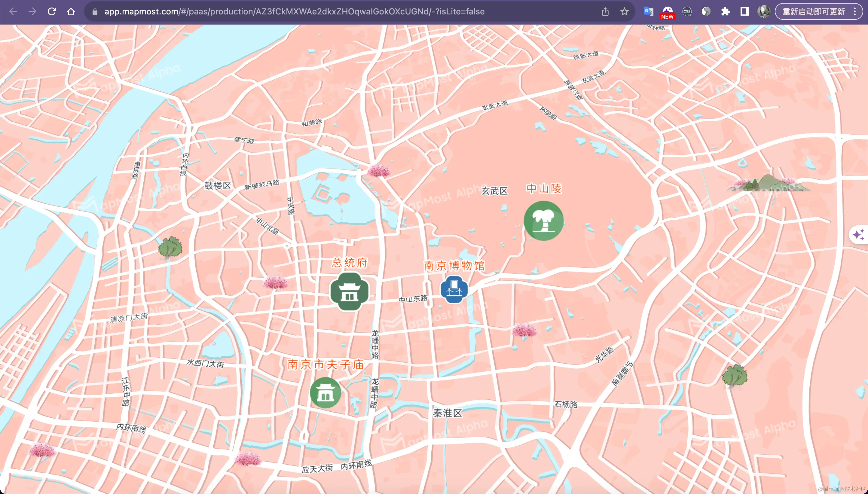Click cherry blossom icon left of 总统府
Viewport: 868px width, 494px height.
tap(276, 282)
